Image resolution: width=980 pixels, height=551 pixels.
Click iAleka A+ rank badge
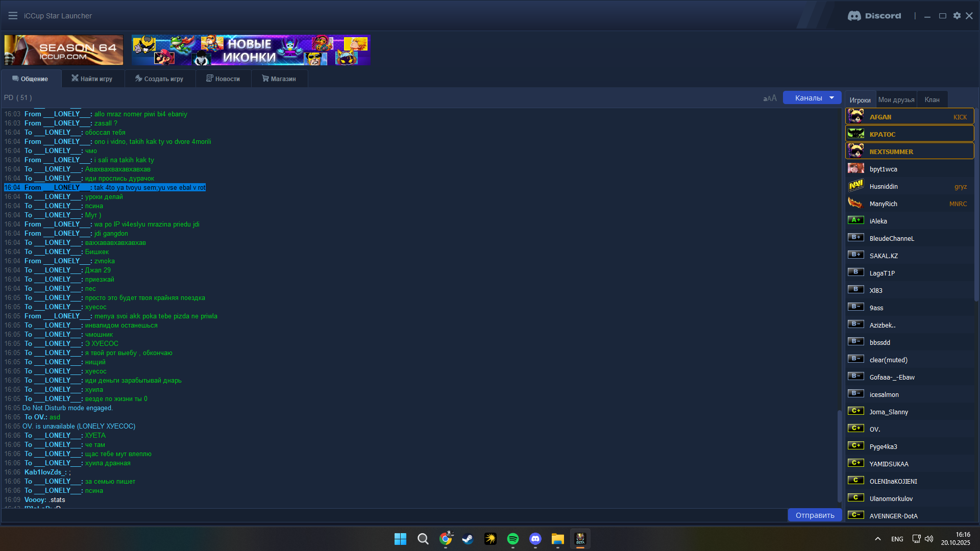tap(856, 220)
